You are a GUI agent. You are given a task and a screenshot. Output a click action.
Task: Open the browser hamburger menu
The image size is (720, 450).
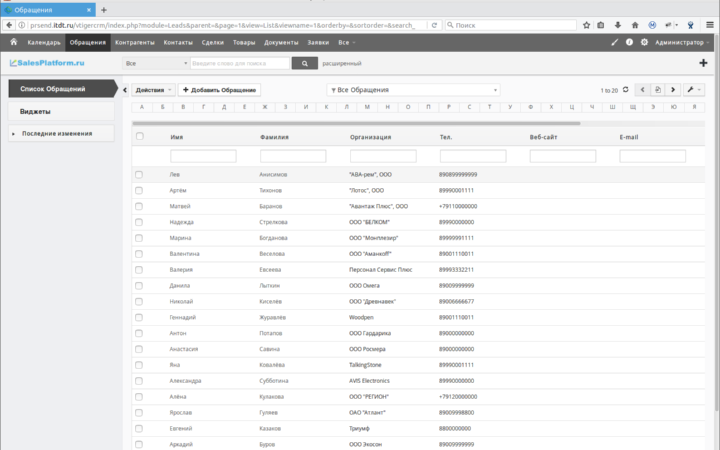709,25
